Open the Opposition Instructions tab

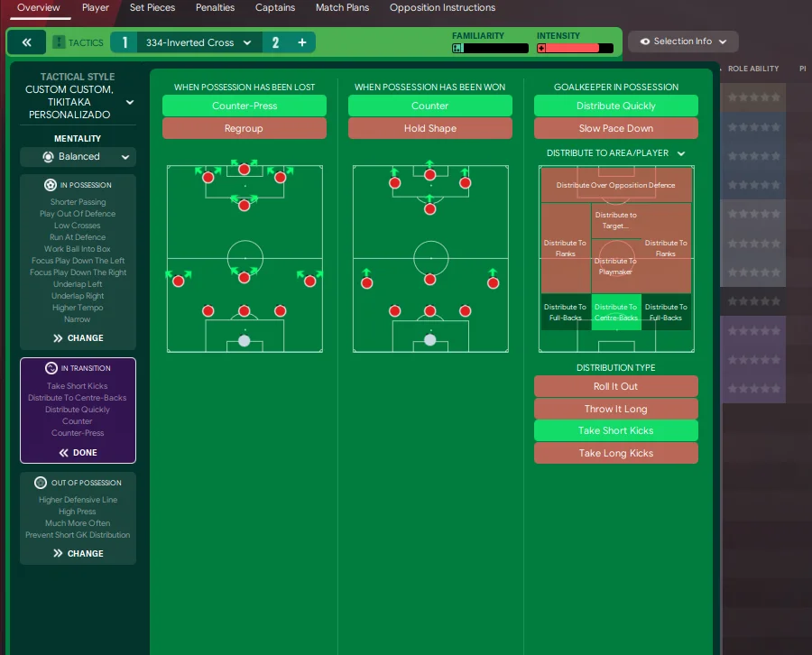442,8
